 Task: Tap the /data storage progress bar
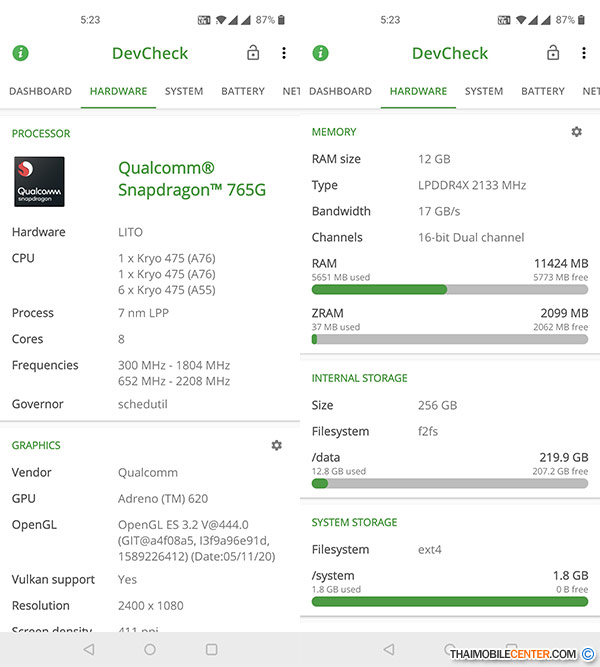[450, 484]
